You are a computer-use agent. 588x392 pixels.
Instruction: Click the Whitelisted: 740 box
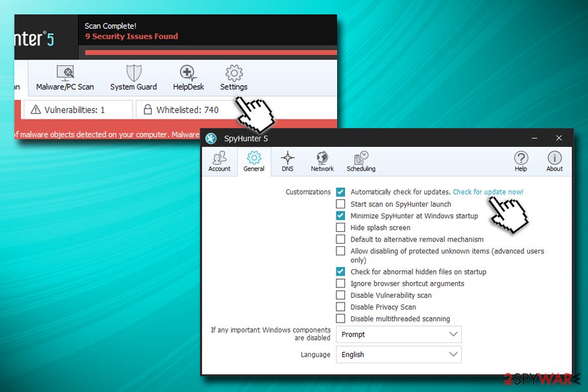point(188,110)
